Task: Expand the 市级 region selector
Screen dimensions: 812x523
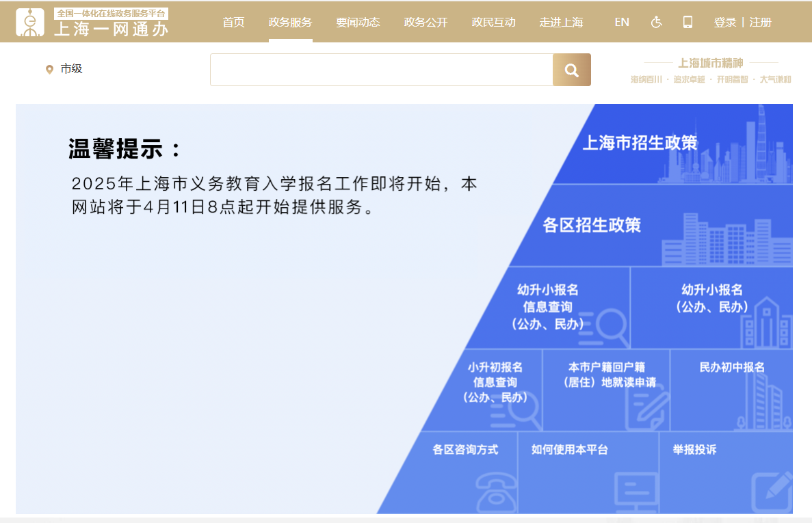Action: [x=71, y=69]
